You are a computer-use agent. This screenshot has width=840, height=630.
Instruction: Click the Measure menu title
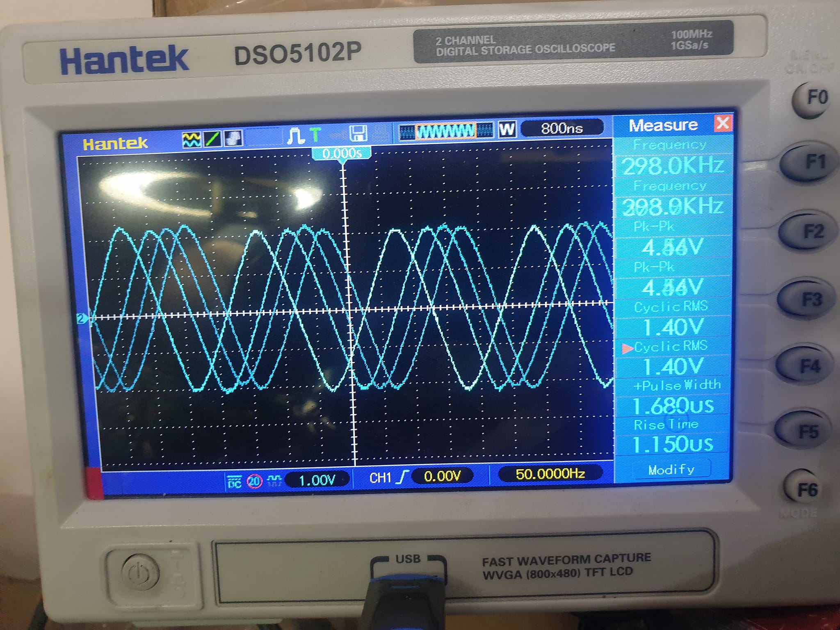[663, 125]
